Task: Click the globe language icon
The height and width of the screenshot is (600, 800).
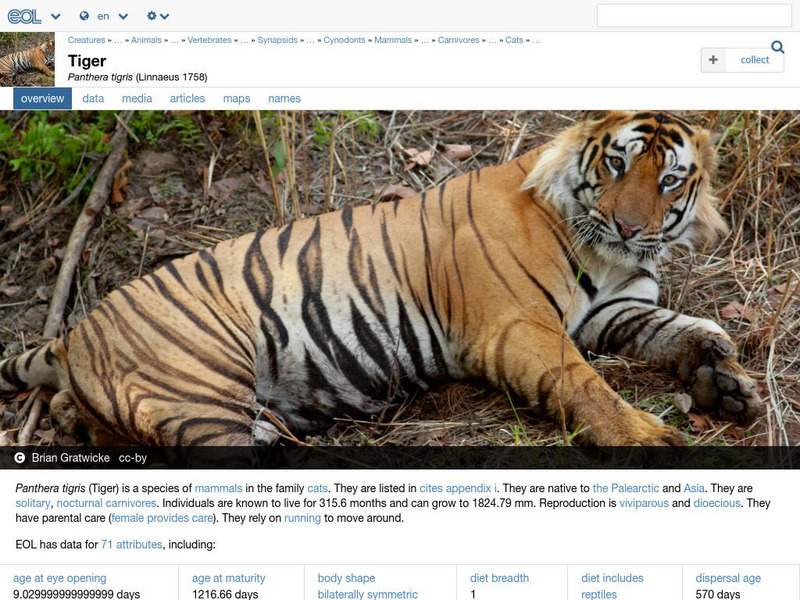Action: (x=84, y=16)
